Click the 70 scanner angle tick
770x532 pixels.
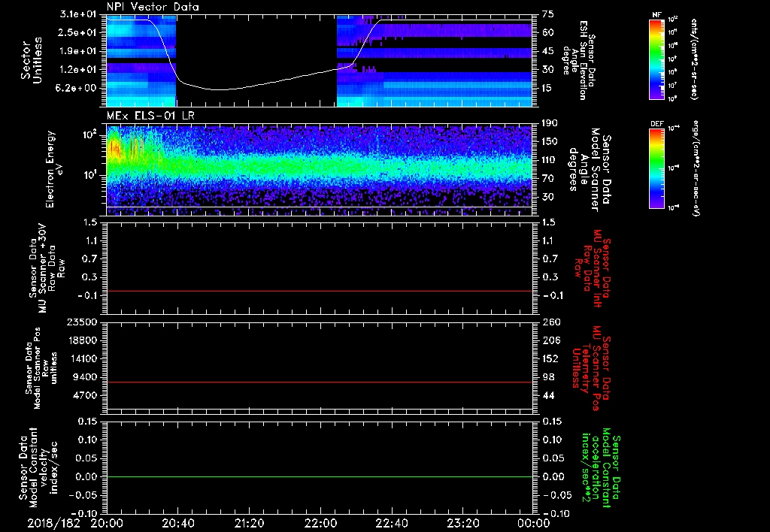548,179
